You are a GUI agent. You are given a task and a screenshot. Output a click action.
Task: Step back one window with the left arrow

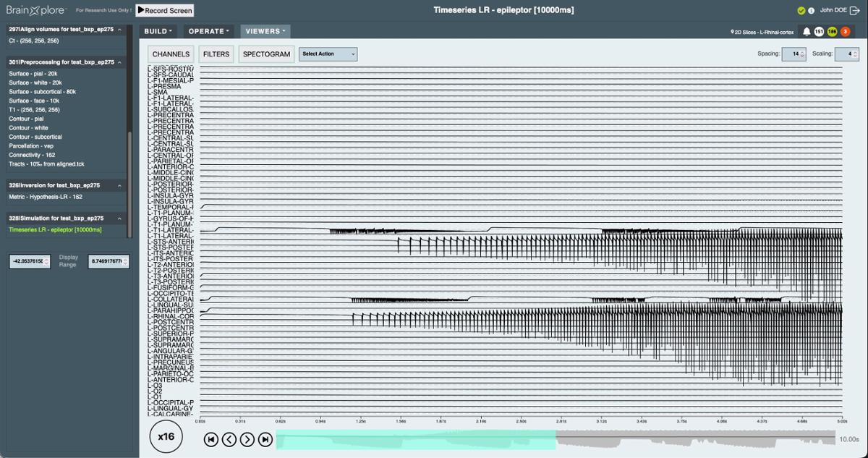click(229, 439)
